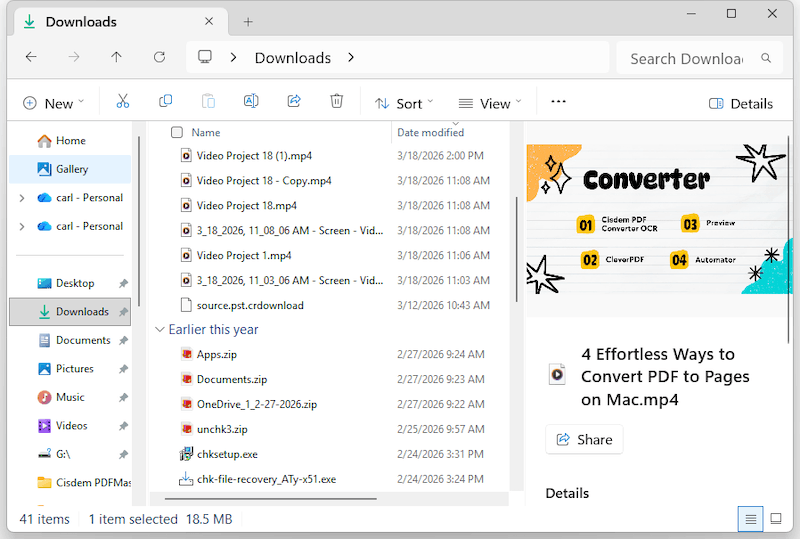Click chevron after Downloads in address bar
The width and height of the screenshot is (800, 539).
coord(351,58)
